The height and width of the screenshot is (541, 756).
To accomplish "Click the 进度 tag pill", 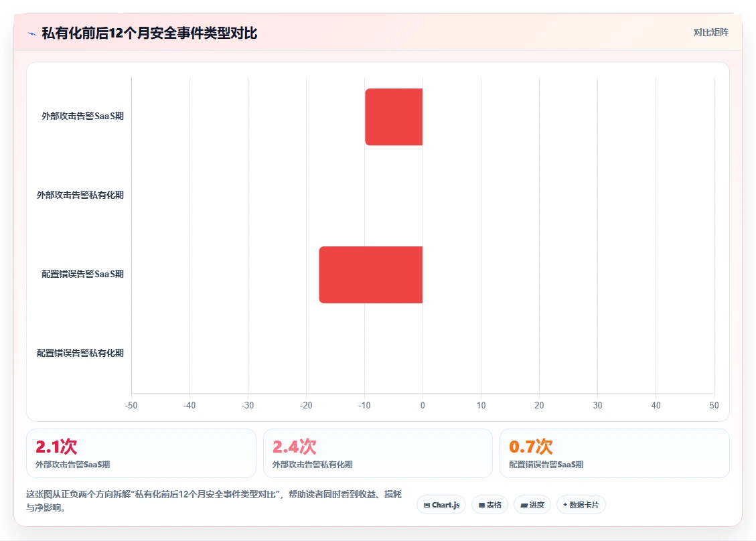I will point(532,505).
